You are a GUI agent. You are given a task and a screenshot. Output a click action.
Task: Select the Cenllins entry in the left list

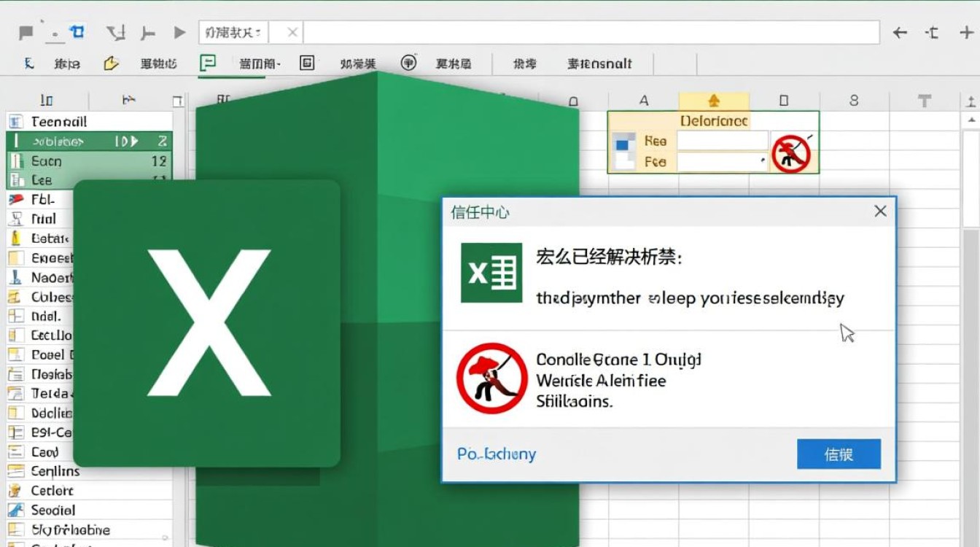click(55, 471)
